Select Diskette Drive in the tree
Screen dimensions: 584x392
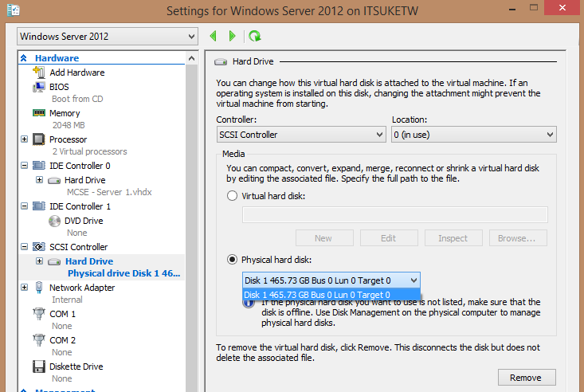coord(76,367)
